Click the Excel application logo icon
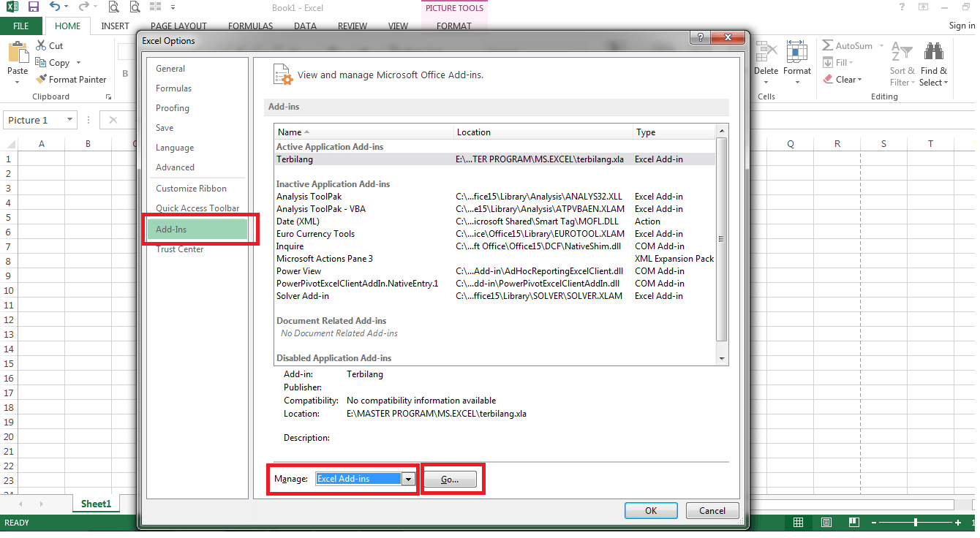980x538 pixels. click(12, 7)
